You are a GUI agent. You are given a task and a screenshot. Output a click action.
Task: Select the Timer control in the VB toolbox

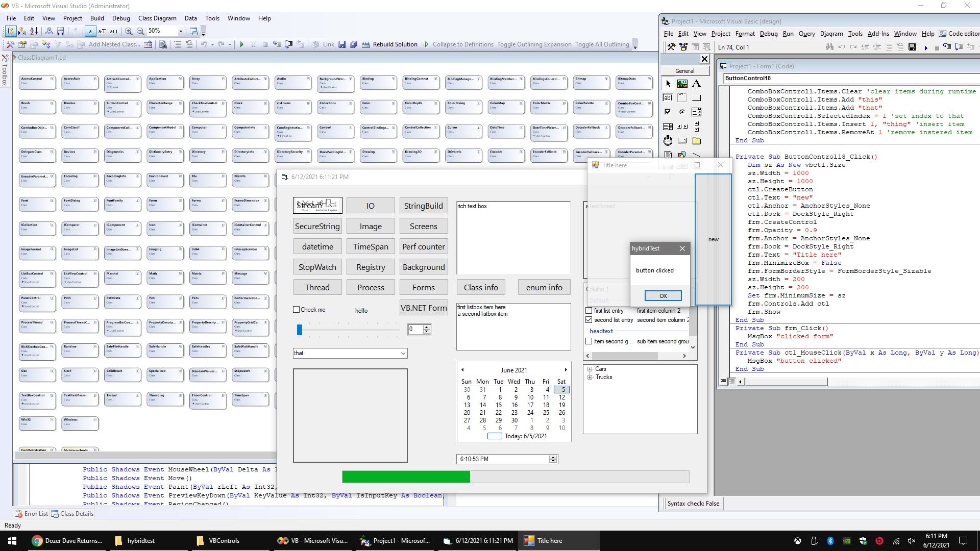pos(668,140)
